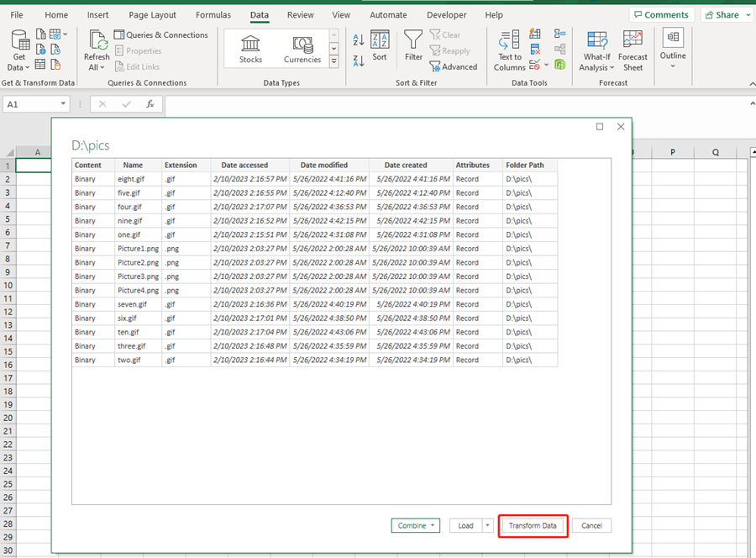The width and height of the screenshot is (756, 558).
Task: Apply Flash Fill
Action: [534, 34]
